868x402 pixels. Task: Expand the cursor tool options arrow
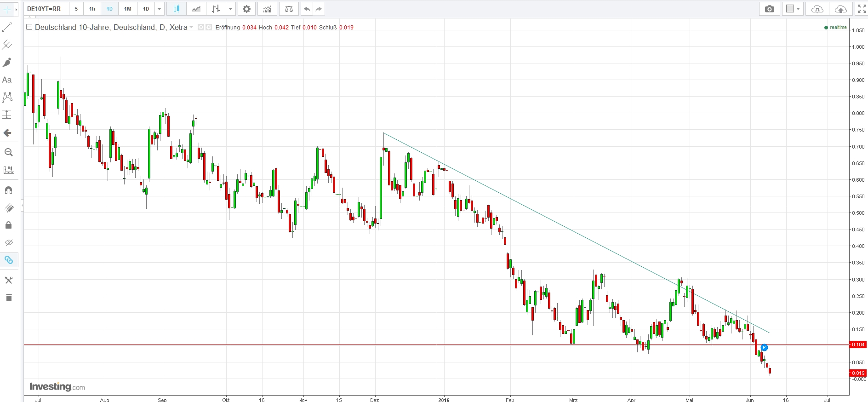(16, 9)
